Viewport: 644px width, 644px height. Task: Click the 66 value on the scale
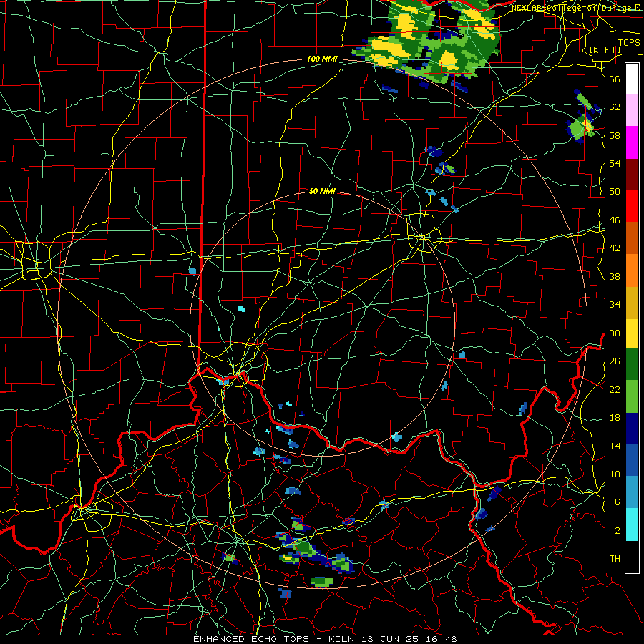(x=615, y=79)
